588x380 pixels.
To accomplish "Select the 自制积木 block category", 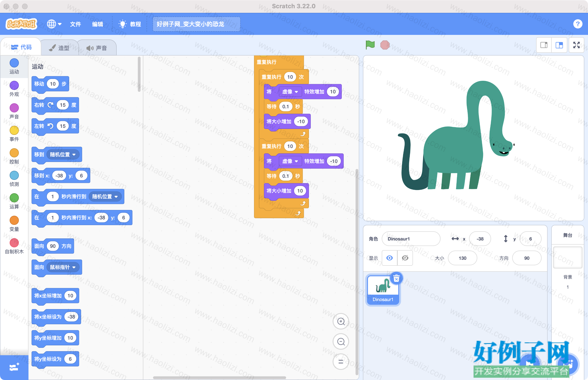I will 14,246.
